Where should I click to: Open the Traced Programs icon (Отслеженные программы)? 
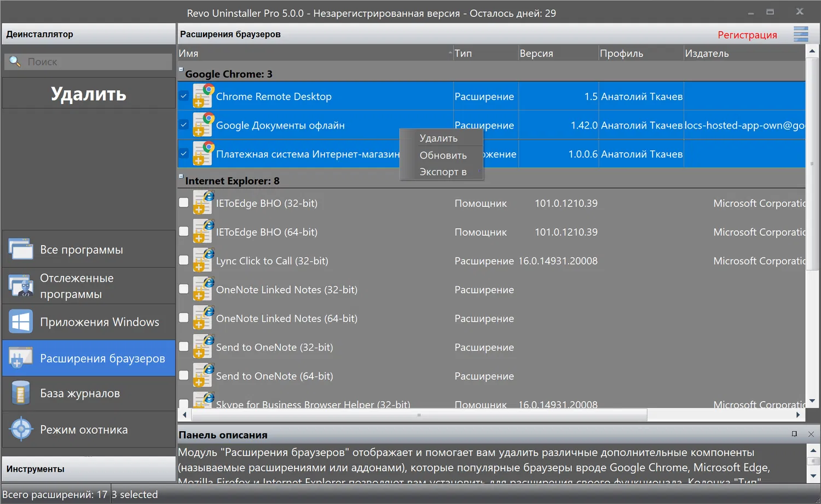tap(21, 286)
